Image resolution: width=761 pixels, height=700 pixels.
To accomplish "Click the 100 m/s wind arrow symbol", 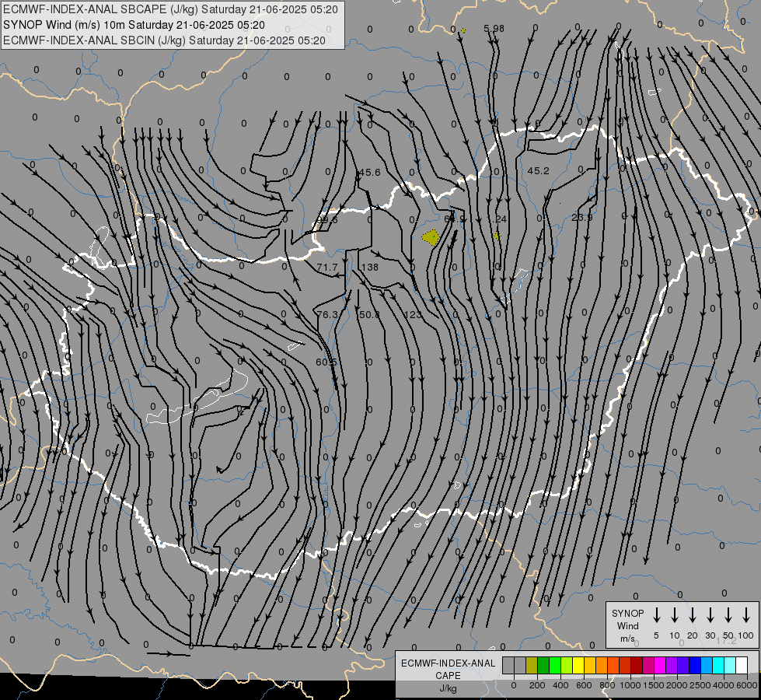I will click(x=746, y=615).
